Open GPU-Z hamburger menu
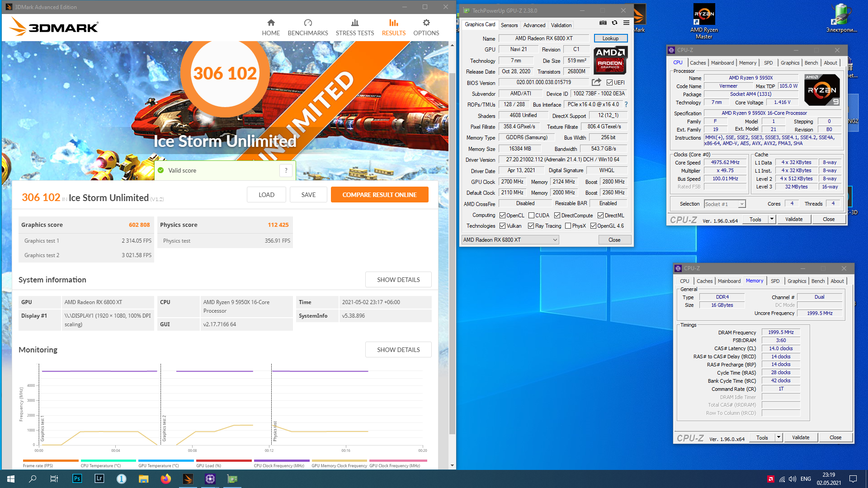 626,23
